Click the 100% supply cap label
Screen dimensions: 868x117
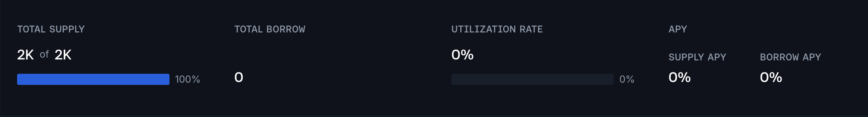click(187, 79)
